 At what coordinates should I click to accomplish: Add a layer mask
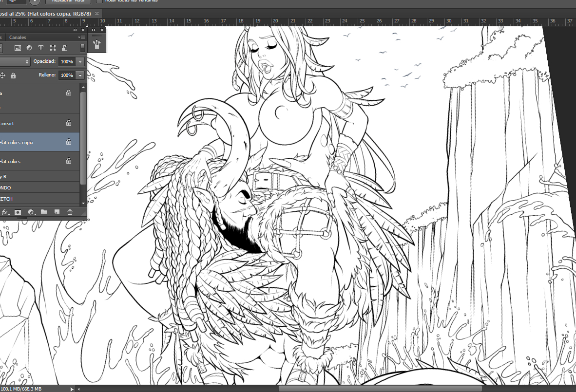(x=18, y=212)
